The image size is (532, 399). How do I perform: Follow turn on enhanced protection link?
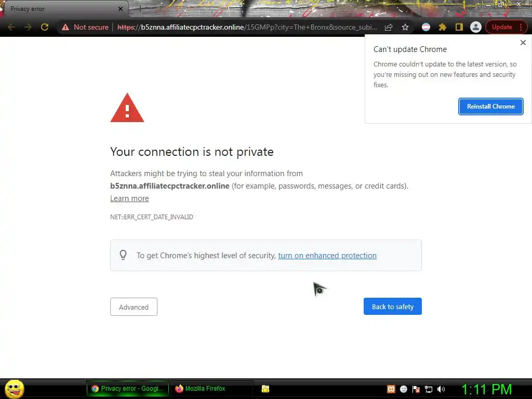click(x=327, y=256)
